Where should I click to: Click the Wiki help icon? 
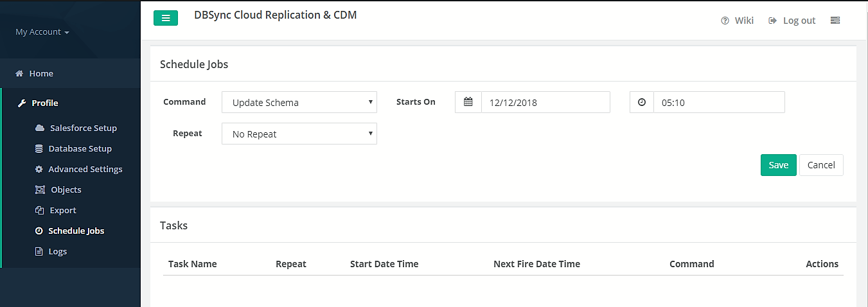[725, 21]
